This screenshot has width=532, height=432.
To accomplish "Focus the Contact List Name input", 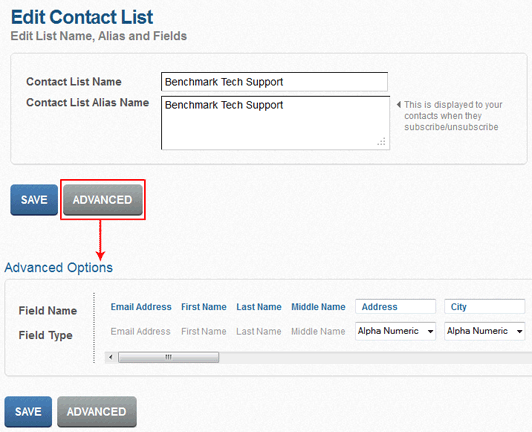I will click(274, 82).
